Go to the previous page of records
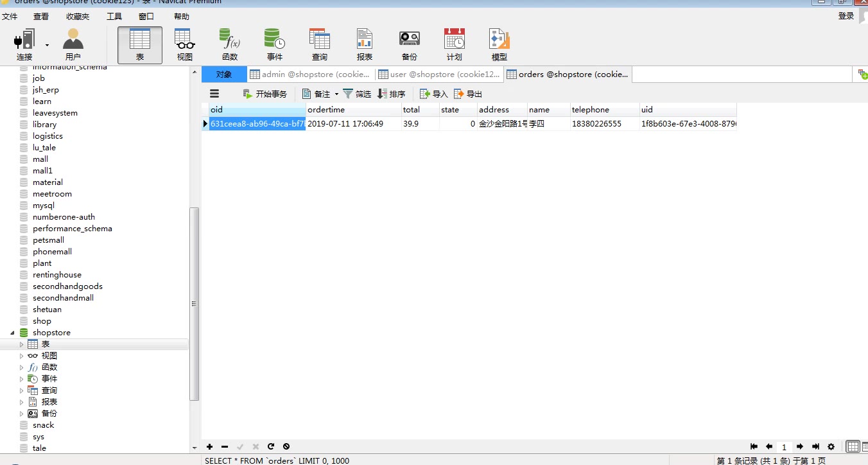868x465 pixels. point(769,446)
